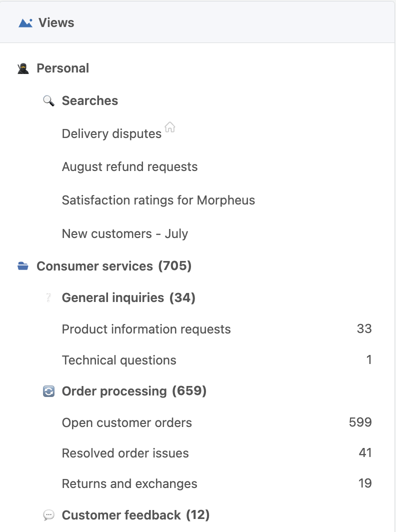
Task: Open New customers - July search
Action: (x=125, y=234)
